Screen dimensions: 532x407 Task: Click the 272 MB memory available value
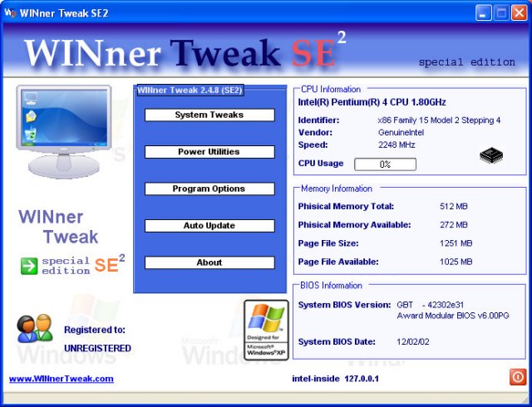tap(454, 224)
